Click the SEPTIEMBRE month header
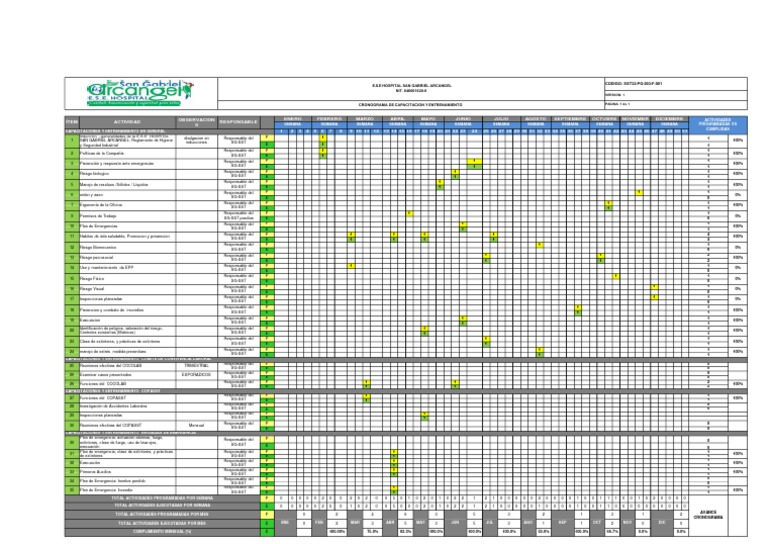 tap(571, 119)
